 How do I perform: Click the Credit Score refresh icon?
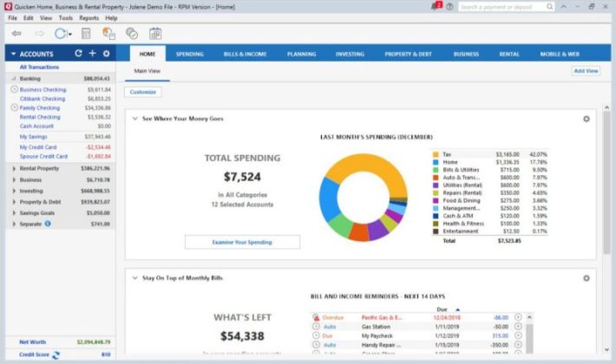click(x=56, y=354)
